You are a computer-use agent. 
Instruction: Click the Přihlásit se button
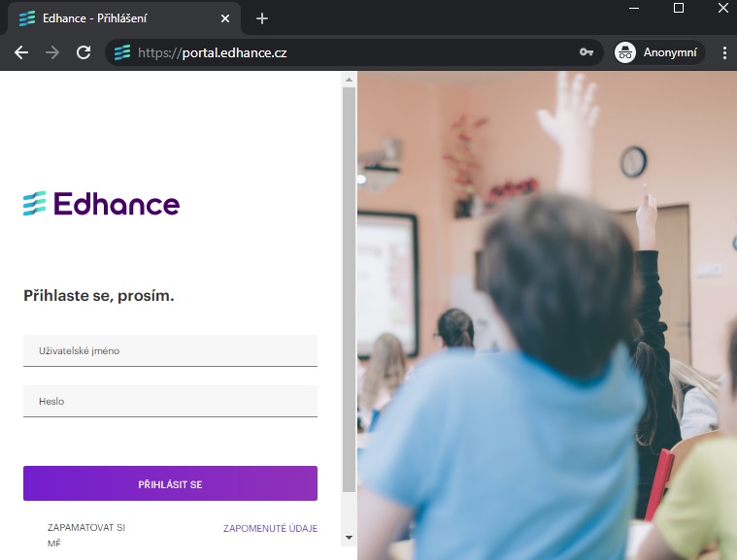point(170,483)
